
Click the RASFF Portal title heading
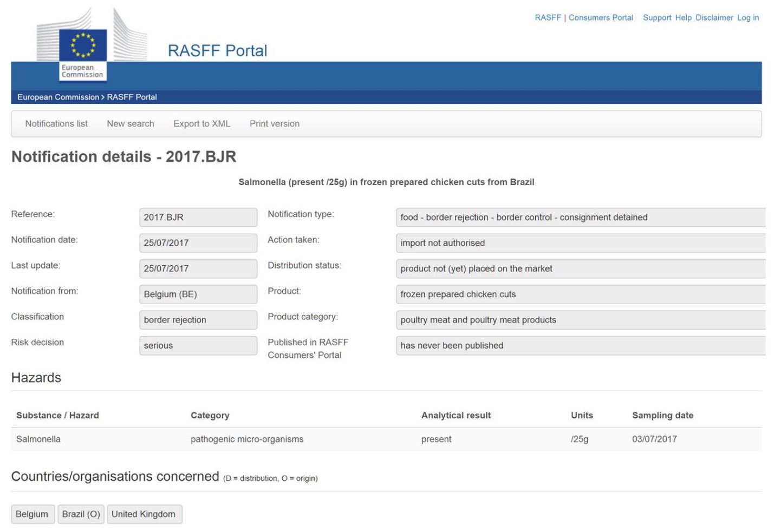click(x=217, y=50)
